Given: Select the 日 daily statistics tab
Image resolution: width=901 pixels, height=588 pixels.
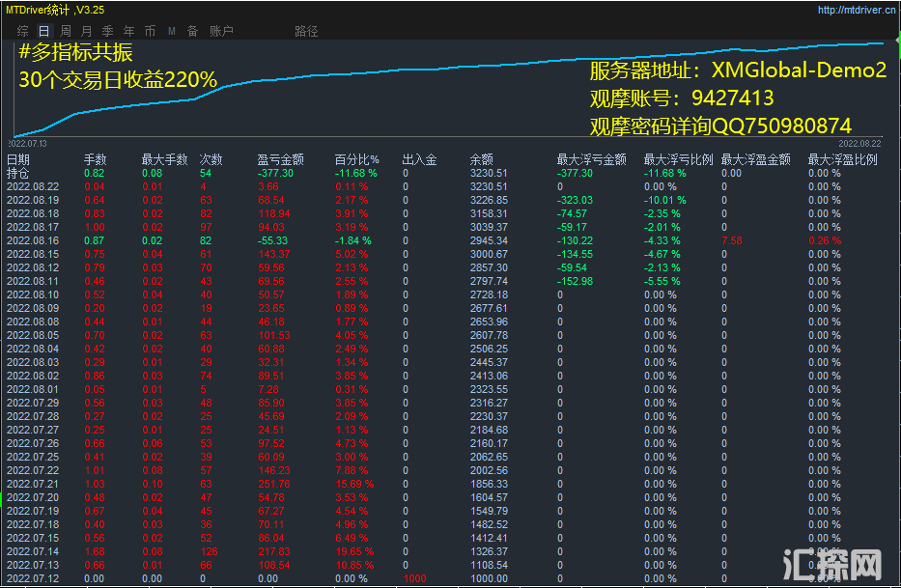Looking at the screenshot, I should pyautogui.click(x=43, y=31).
